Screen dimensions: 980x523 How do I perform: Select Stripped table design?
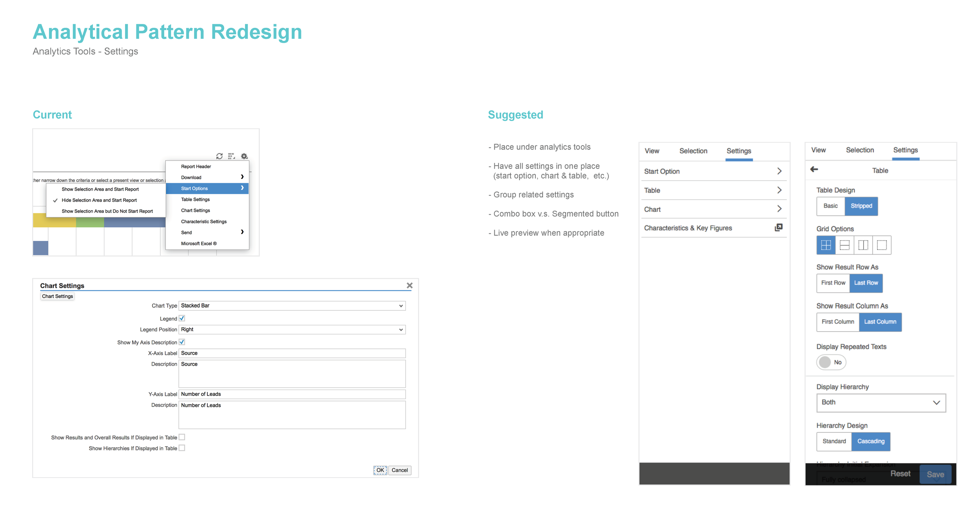click(861, 206)
